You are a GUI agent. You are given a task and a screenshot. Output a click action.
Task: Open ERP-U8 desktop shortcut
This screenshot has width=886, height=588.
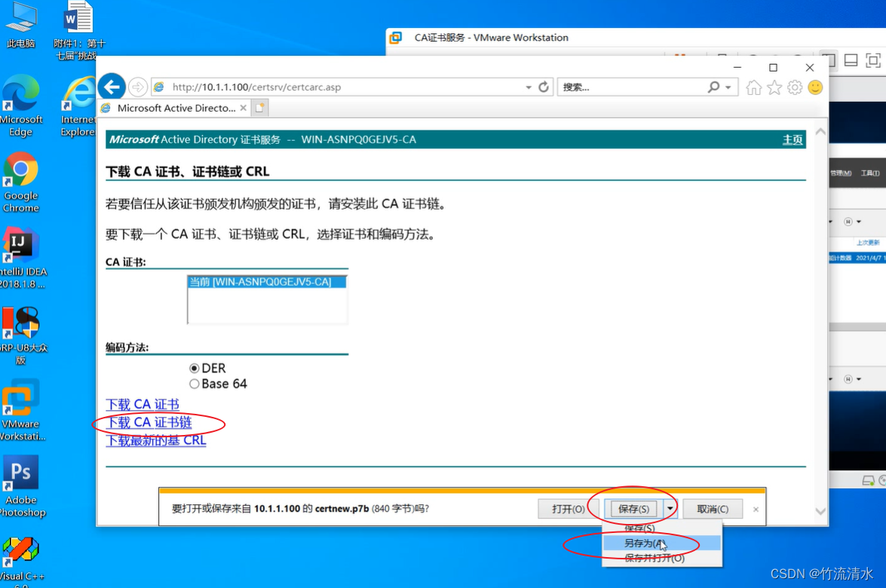click(21, 335)
